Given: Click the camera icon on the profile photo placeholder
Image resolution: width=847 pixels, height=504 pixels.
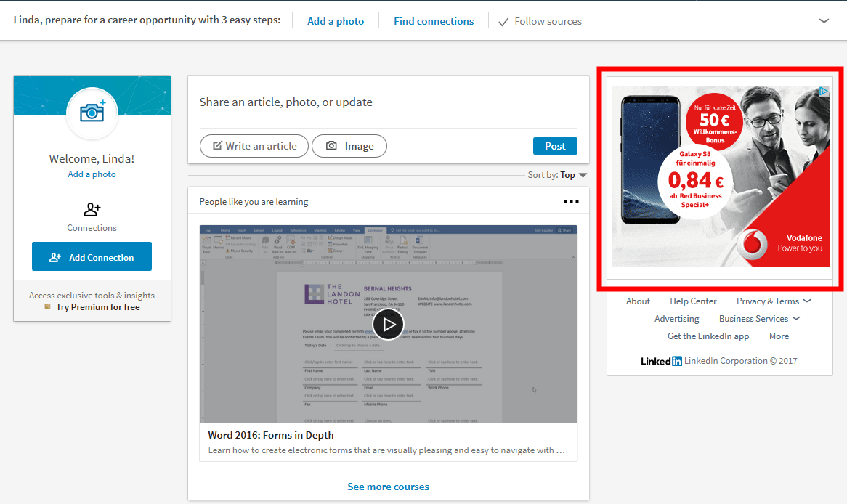Looking at the screenshot, I should 92,113.
